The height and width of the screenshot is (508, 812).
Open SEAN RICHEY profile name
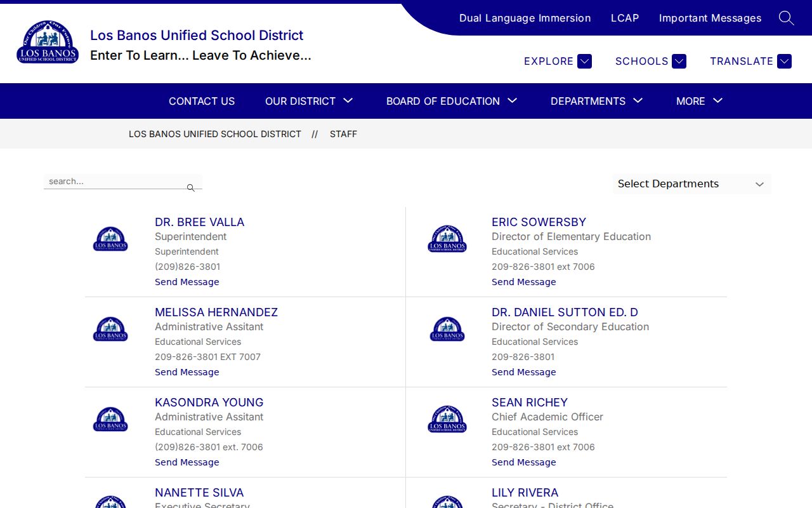[530, 403]
